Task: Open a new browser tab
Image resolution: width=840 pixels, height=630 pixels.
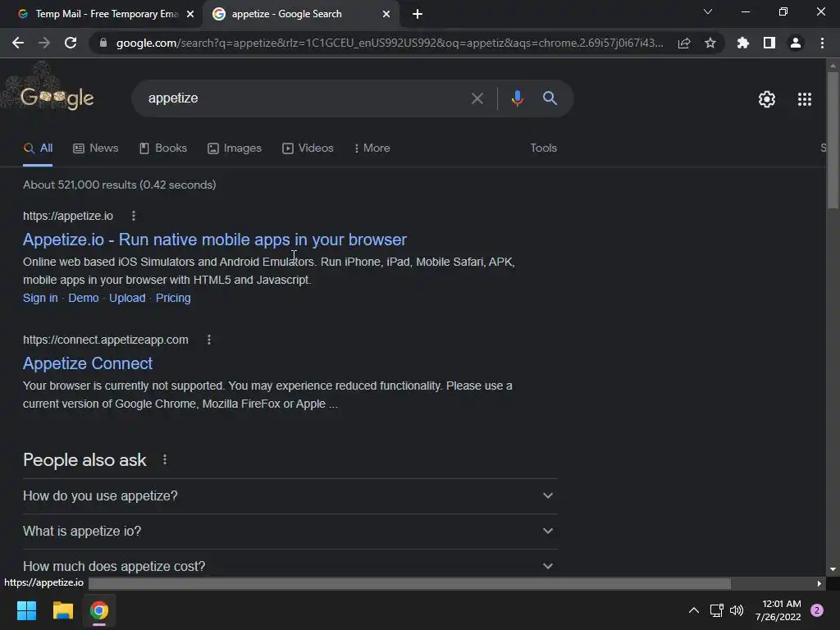Action: pos(418,14)
